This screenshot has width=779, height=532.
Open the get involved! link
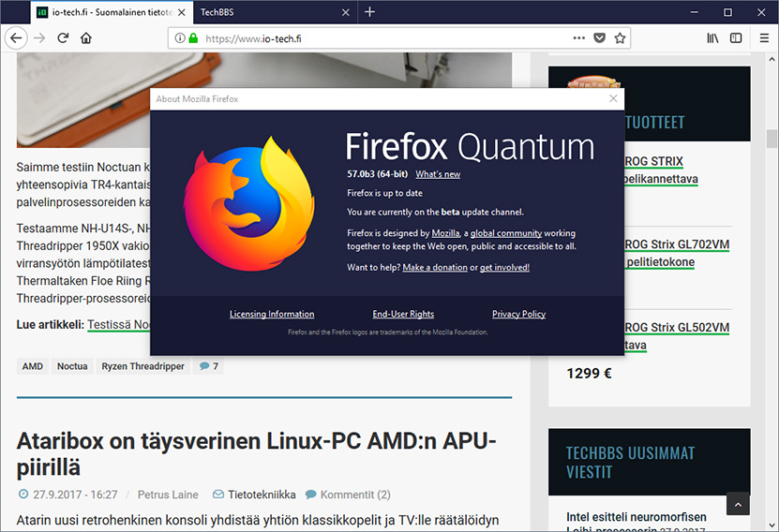[x=504, y=268]
